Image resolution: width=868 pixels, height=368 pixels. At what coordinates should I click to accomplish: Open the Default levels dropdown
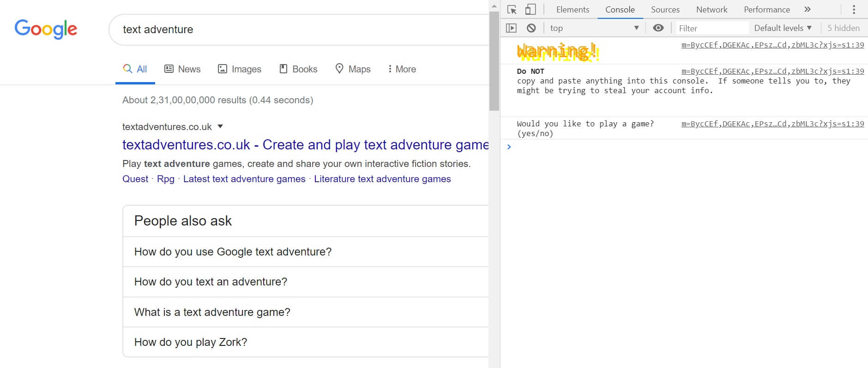pos(783,28)
